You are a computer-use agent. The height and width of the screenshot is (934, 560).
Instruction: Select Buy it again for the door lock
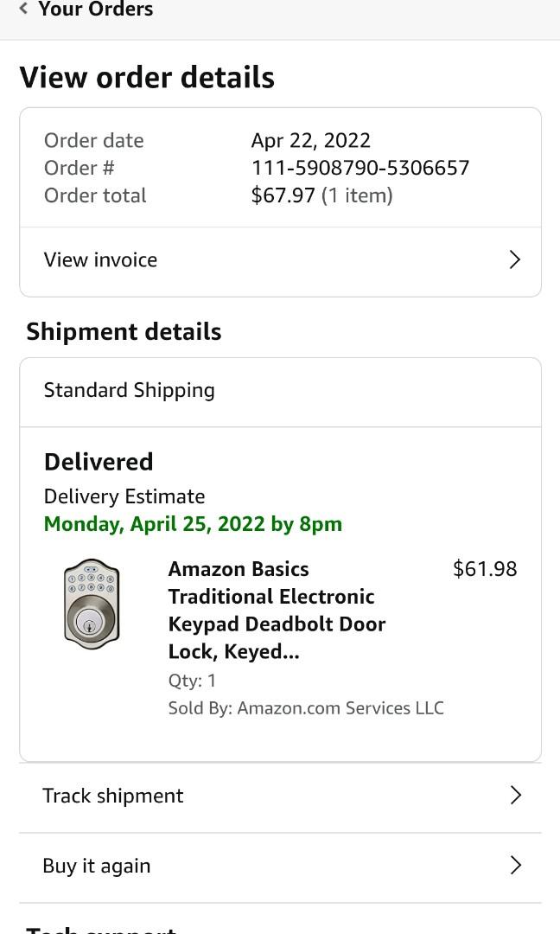tap(97, 865)
